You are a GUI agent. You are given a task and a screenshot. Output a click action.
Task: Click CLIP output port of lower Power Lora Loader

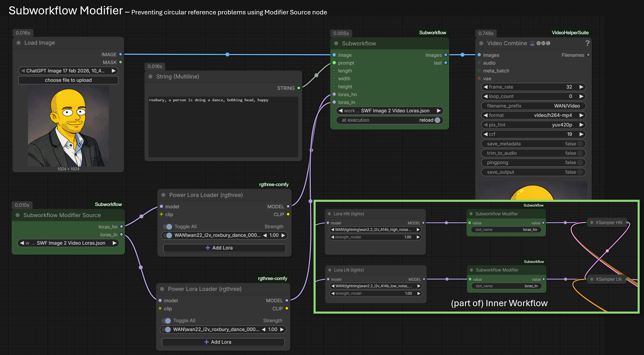(287, 308)
